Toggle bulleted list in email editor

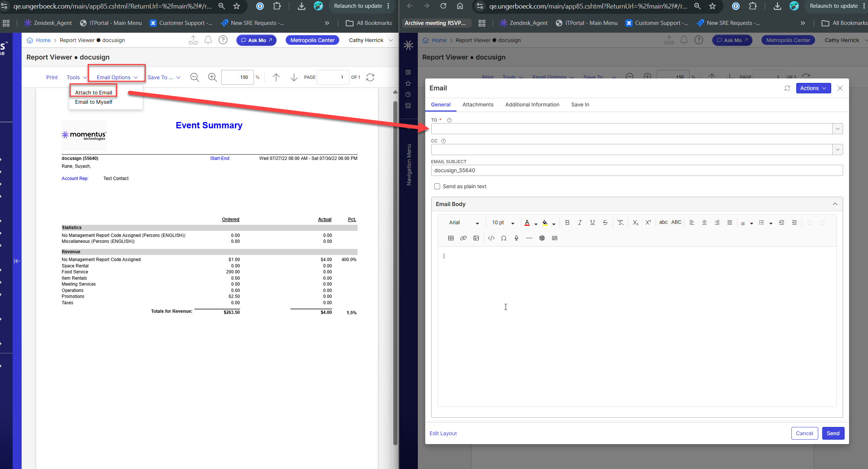761,222
